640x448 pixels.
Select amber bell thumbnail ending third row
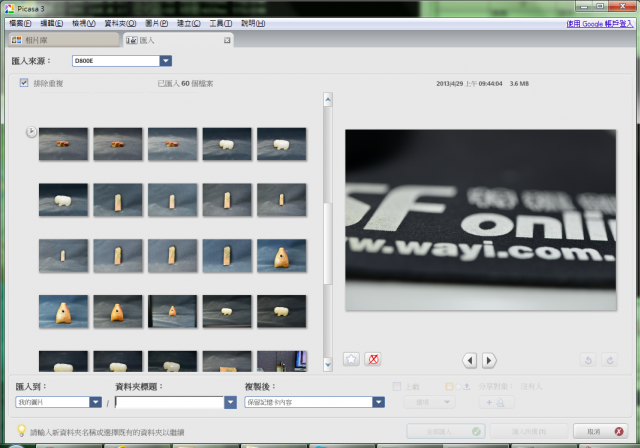[282, 255]
